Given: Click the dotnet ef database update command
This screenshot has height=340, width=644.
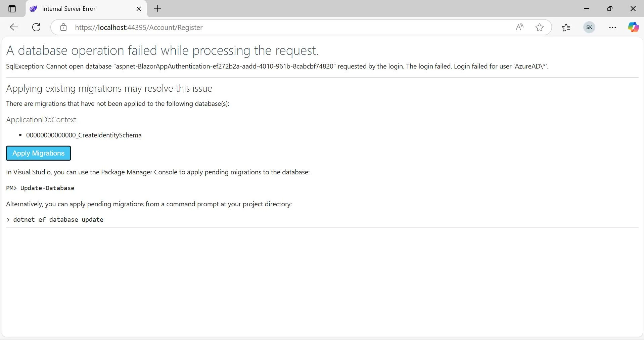Looking at the screenshot, I should [58, 219].
